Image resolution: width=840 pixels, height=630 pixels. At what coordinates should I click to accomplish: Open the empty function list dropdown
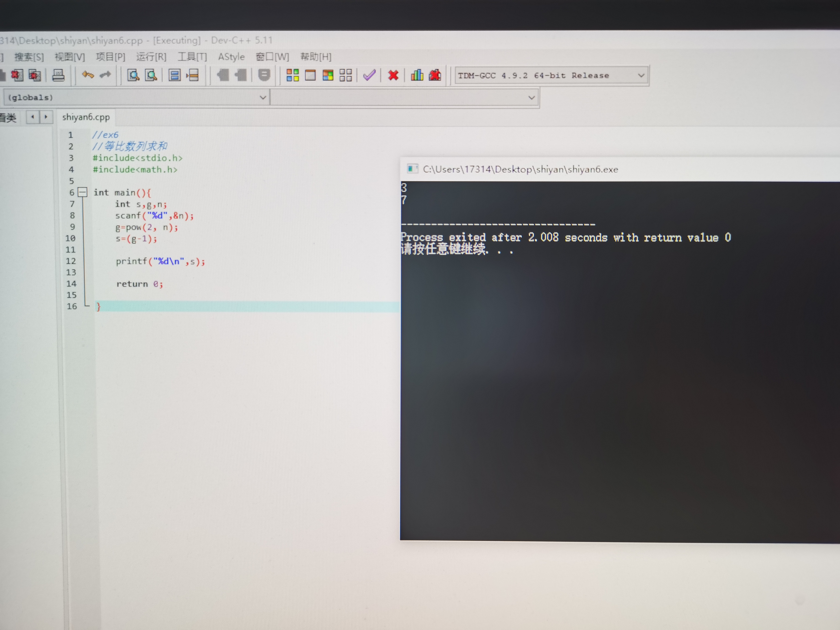point(531,98)
